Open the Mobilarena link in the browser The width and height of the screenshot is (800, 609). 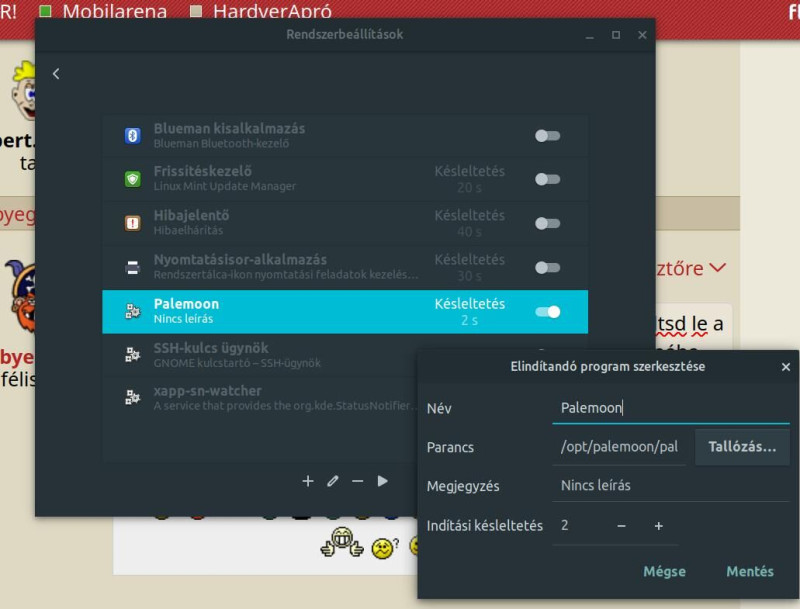[114, 11]
